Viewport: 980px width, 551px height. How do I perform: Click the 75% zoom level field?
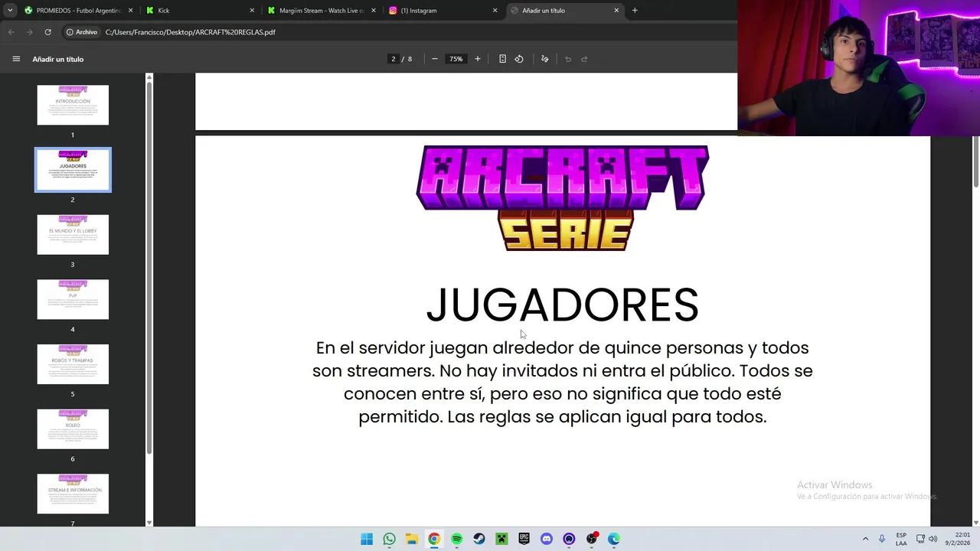click(x=456, y=59)
